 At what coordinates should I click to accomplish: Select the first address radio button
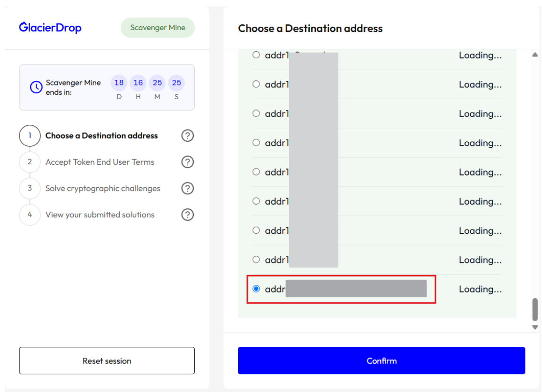tap(256, 55)
